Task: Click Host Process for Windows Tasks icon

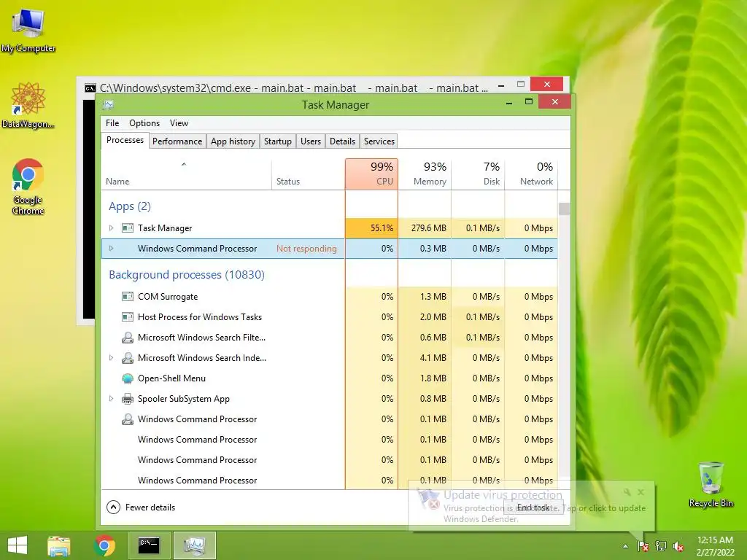Action: 127,317
